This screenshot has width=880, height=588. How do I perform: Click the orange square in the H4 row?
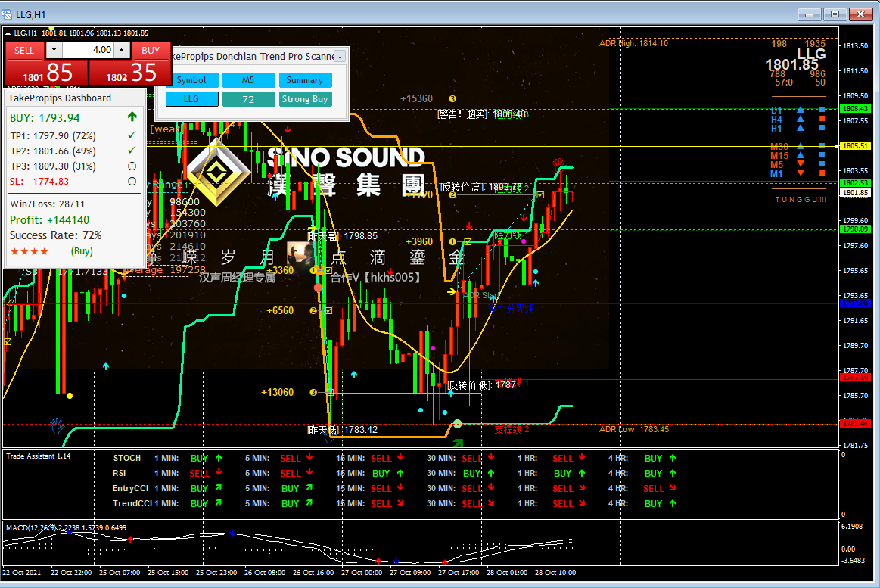(x=822, y=119)
